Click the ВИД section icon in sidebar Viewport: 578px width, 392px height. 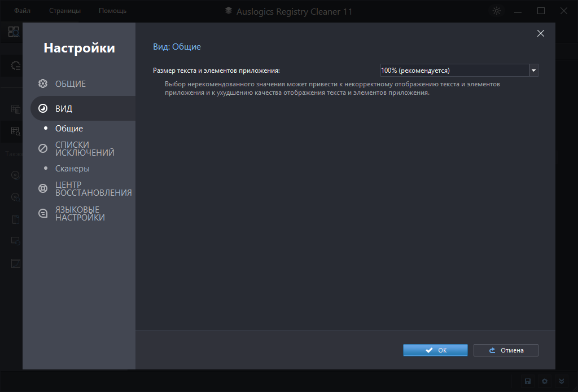pyautogui.click(x=43, y=108)
